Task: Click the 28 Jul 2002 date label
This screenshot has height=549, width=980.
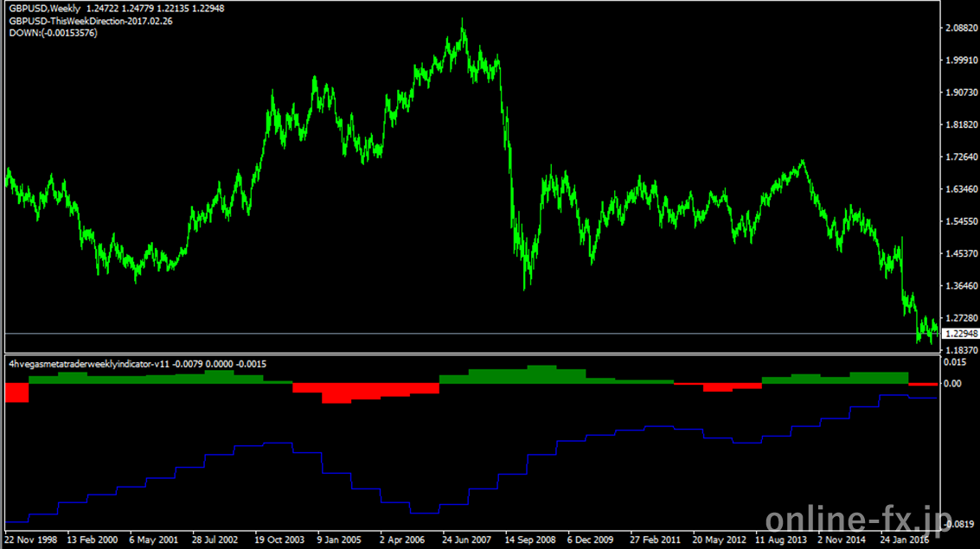Action: (x=215, y=539)
